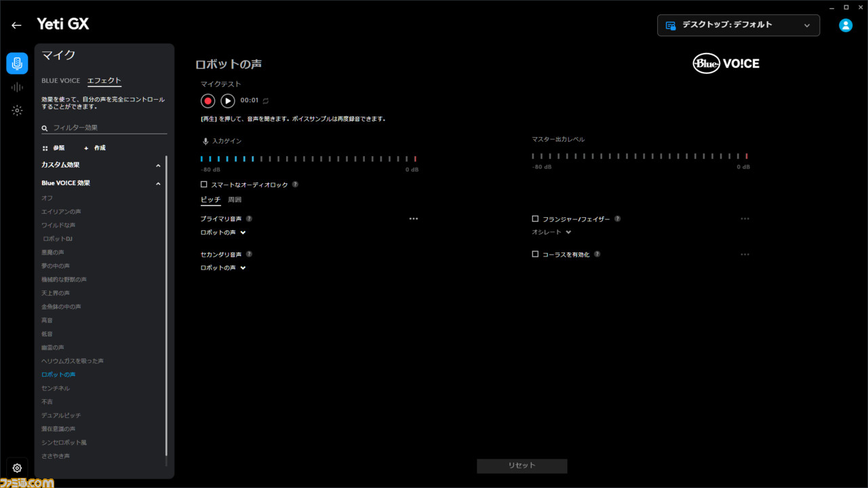The width and height of the screenshot is (868, 488).
Task: Switch to the BLUE VO!CE tab
Action: pos(60,81)
